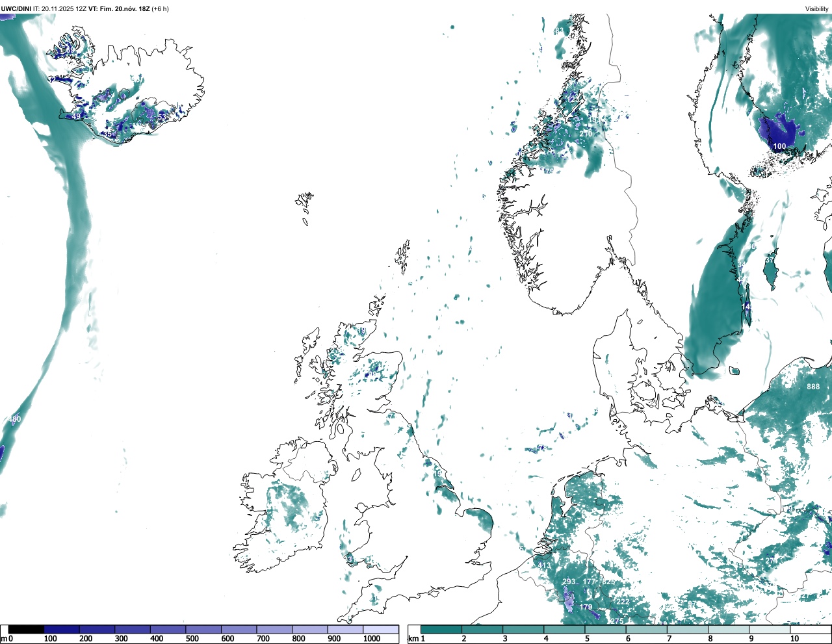
Task: Click the '222' visibility value on map
Action: point(623,602)
